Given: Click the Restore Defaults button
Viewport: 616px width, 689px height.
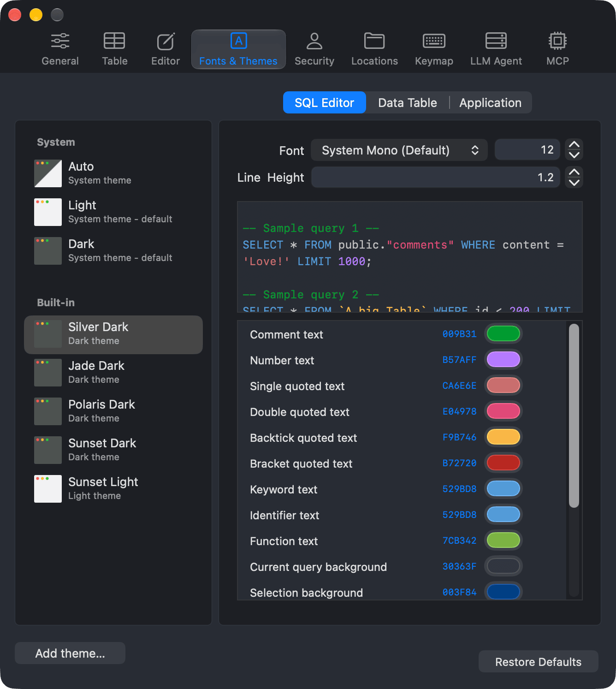Looking at the screenshot, I should [x=538, y=662].
